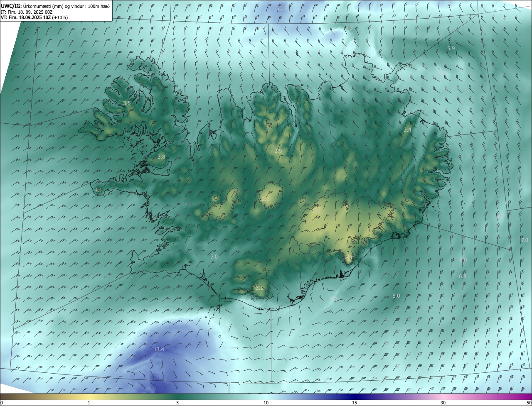Click the 2.0 value at the glacier's southern tip
Viewport: 532px width, 406px height.
[x=348, y=258]
